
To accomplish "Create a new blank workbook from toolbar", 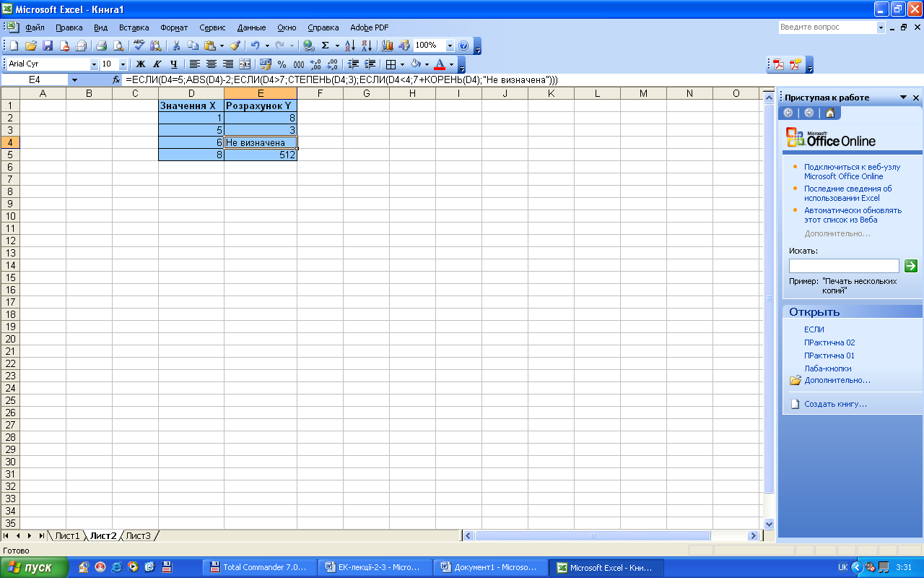I will [14, 46].
